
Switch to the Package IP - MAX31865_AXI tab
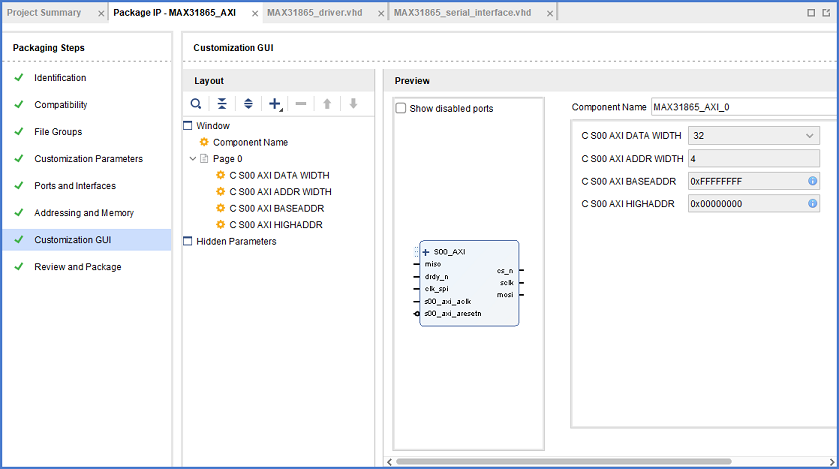tap(174, 13)
